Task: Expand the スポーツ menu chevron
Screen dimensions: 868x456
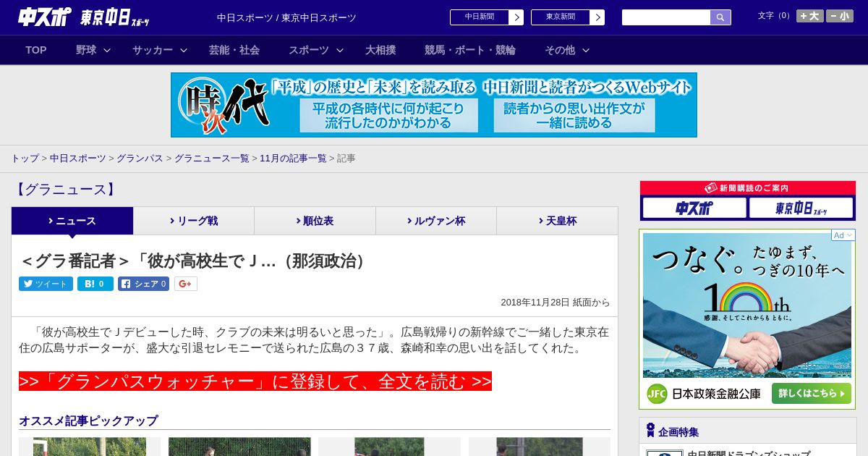Action: point(340,50)
